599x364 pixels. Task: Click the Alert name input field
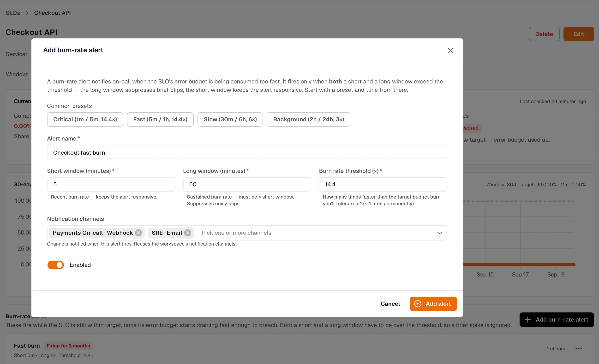pyautogui.click(x=247, y=152)
